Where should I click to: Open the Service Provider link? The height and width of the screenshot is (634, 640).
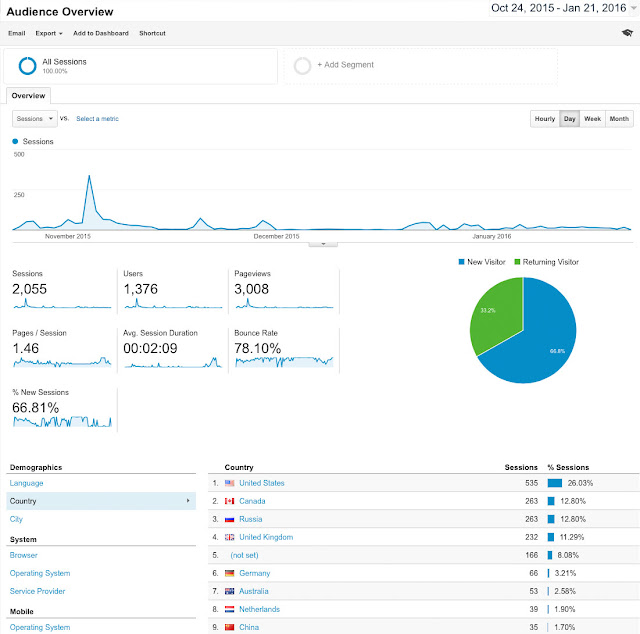tap(38, 591)
